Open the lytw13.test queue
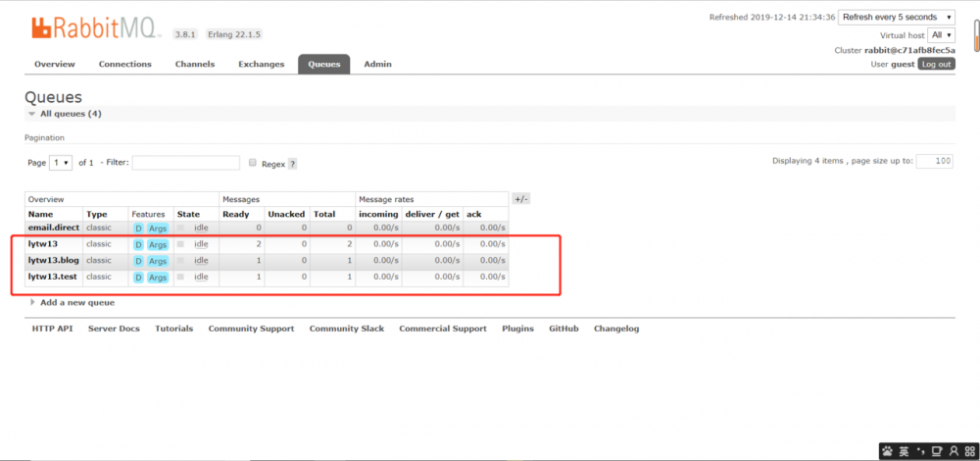Image resolution: width=980 pixels, height=461 pixels. pos(53,277)
